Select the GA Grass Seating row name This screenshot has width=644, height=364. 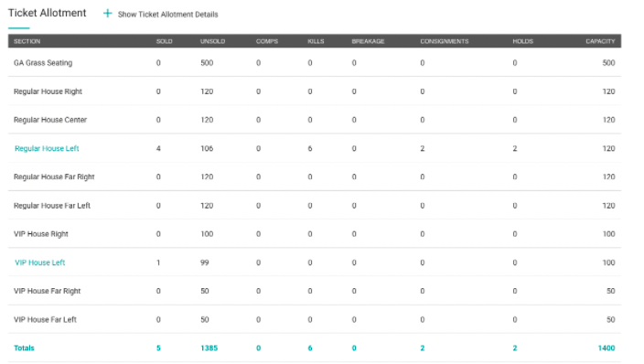click(43, 63)
